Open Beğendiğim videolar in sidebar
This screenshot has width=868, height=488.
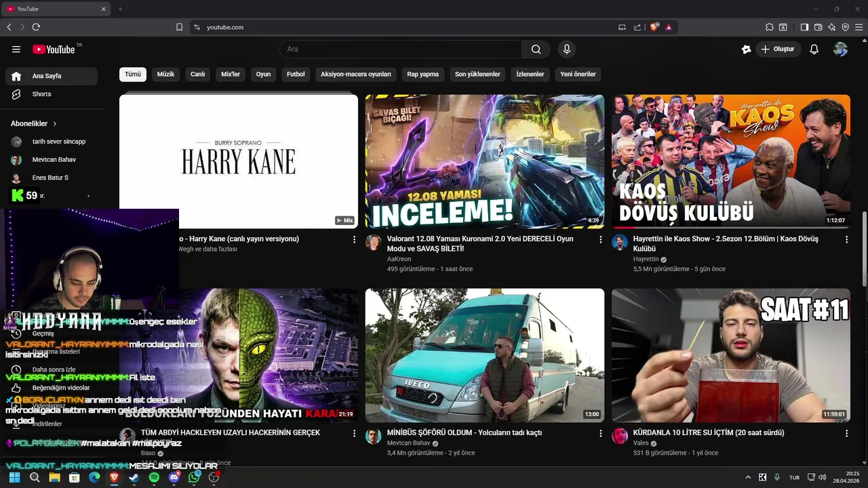[x=52, y=388]
